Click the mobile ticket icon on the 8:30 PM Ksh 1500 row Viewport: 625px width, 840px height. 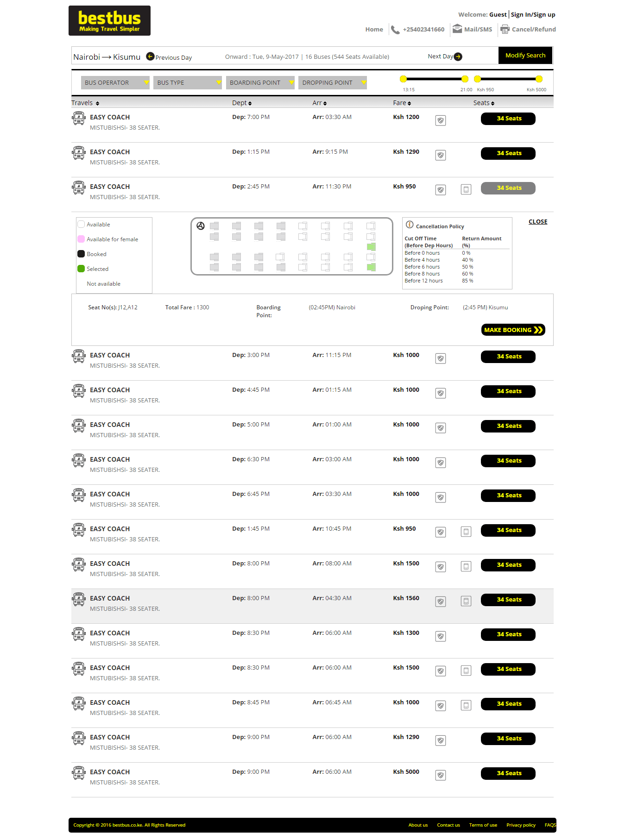pos(466,671)
